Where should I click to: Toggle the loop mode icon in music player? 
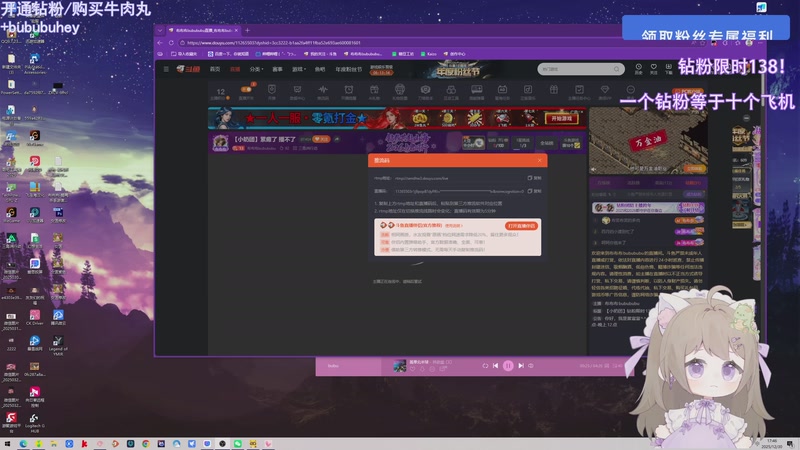(x=485, y=366)
